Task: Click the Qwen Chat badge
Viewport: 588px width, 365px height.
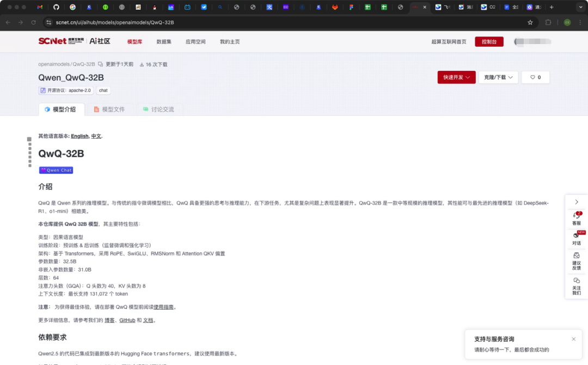Action: (x=56, y=170)
